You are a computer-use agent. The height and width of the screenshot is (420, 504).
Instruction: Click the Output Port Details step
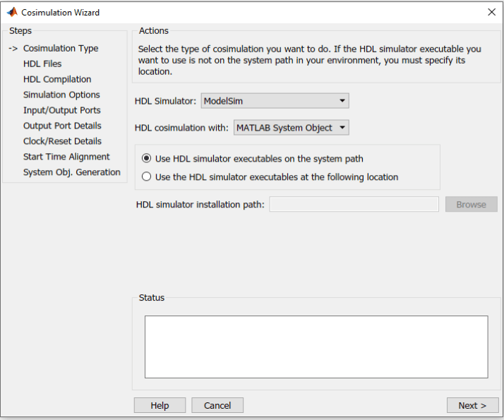pyautogui.click(x=62, y=126)
